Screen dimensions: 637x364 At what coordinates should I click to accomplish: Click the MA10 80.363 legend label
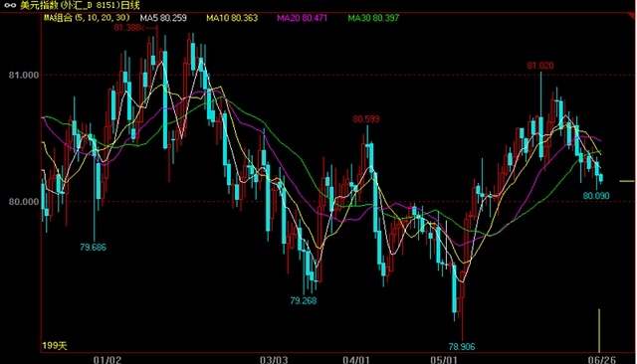(232, 18)
